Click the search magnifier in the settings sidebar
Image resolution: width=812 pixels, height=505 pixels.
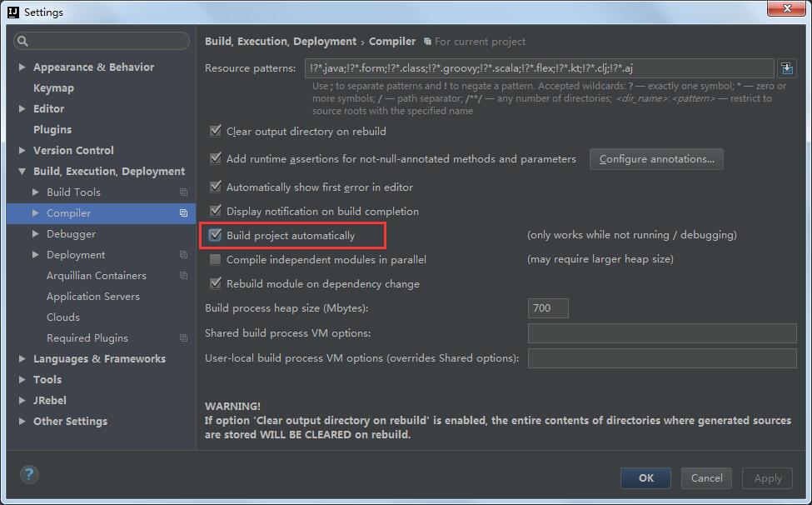click(23, 40)
